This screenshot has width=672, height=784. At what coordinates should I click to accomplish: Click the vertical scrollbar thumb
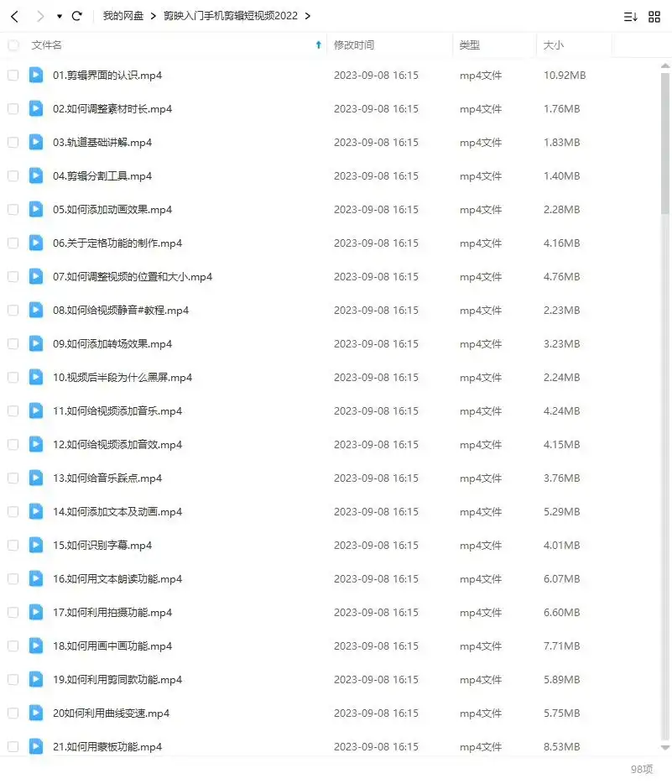(x=665, y=144)
